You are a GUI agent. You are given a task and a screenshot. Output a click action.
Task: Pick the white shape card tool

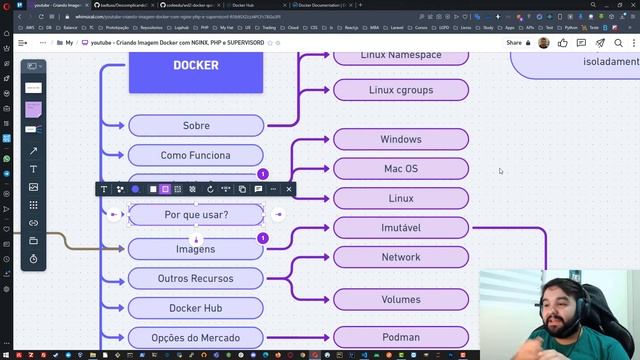(x=33, y=88)
